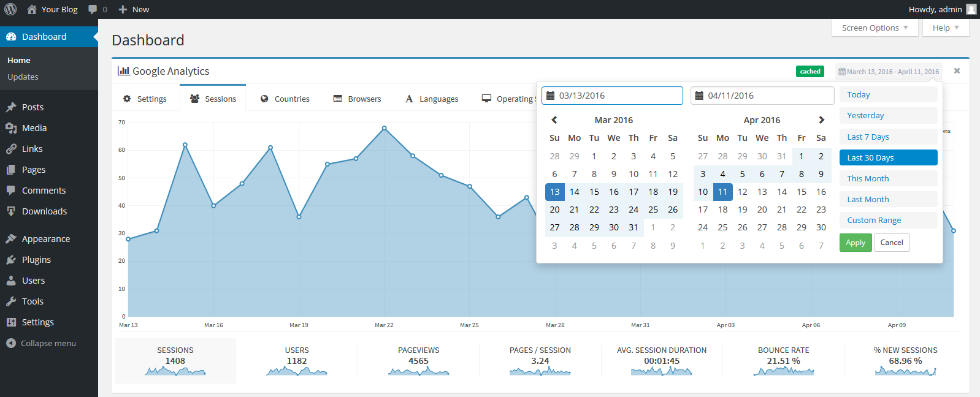Click Howdy, admin account link
Image resolution: width=980 pixels, height=397 pixels.
[935, 9]
